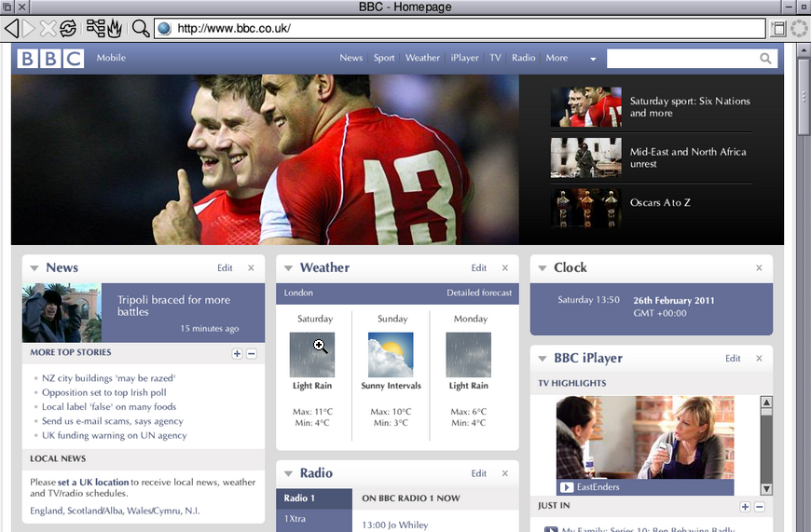This screenshot has height=532, width=811.
Task: Open the Sport nav item
Action: (384, 58)
